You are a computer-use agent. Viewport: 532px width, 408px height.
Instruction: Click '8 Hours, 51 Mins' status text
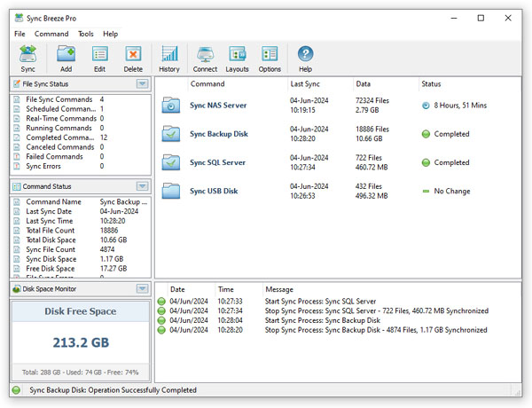460,106
